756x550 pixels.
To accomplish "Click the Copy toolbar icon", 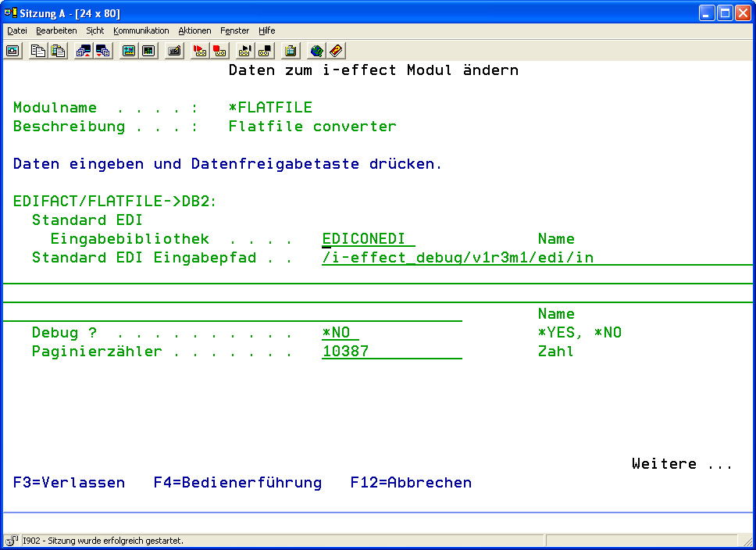I will pyautogui.click(x=37, y=51).
